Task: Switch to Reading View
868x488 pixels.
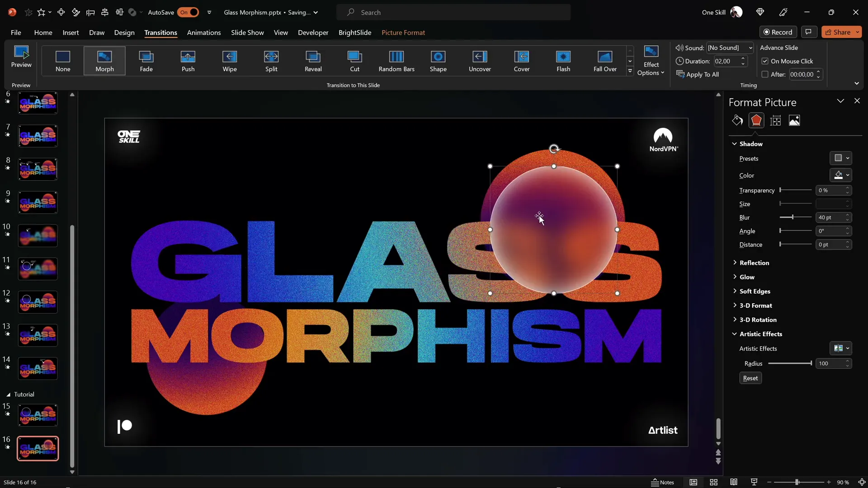Action: pyautogui.click(x=734, y=482)
